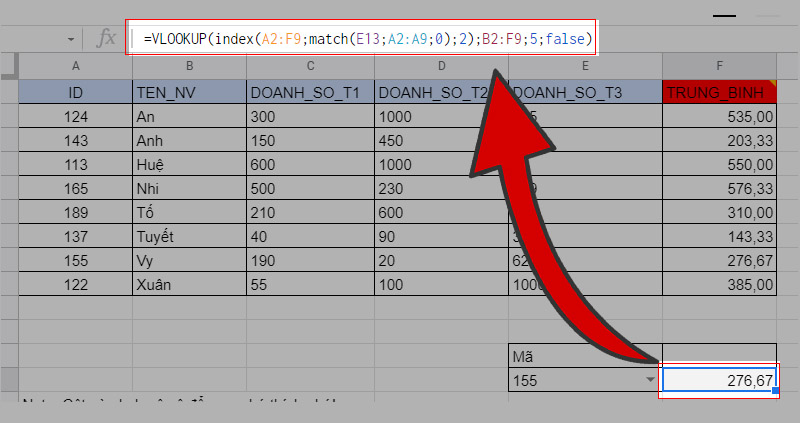Click the fx function icon
The height and width of the screenshot is (423, 800).
click(x=105, y=39)
